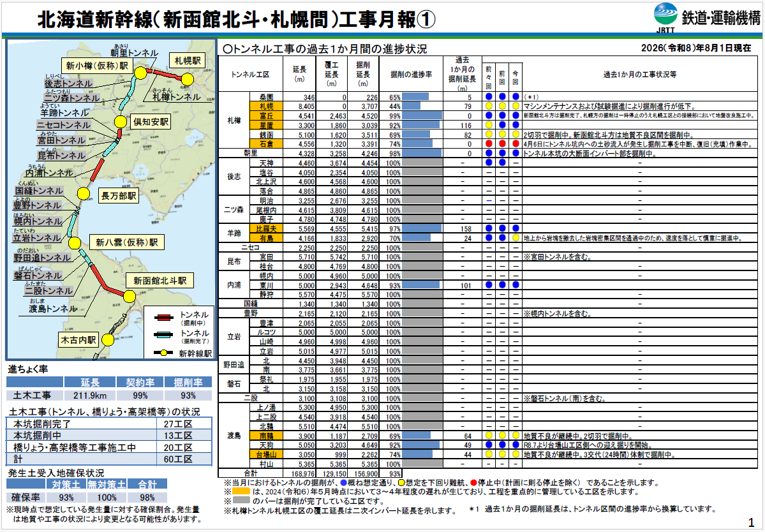765x532 pixels.
Task: Click the 新函館北斗駅 label box on map
Action: point(160,281)
